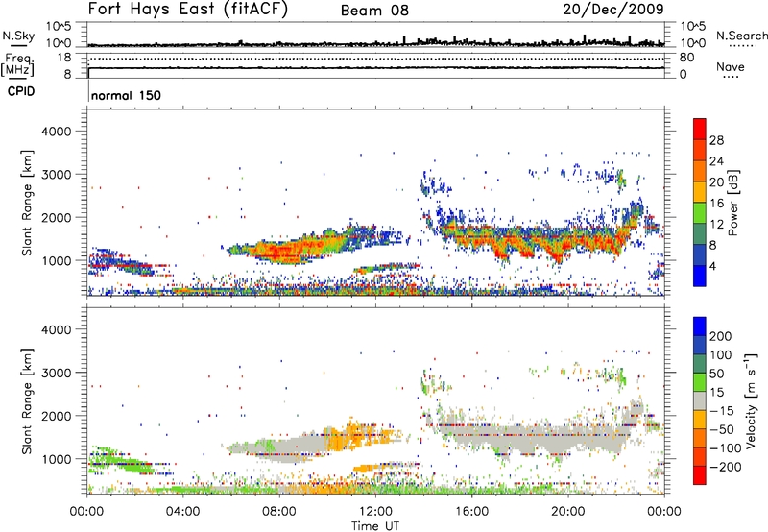Image resolution: width=768 pixels, height=532 pixels.
Task: Click the "1000" tick of the velocity panel
Action: tap(56, 459)
